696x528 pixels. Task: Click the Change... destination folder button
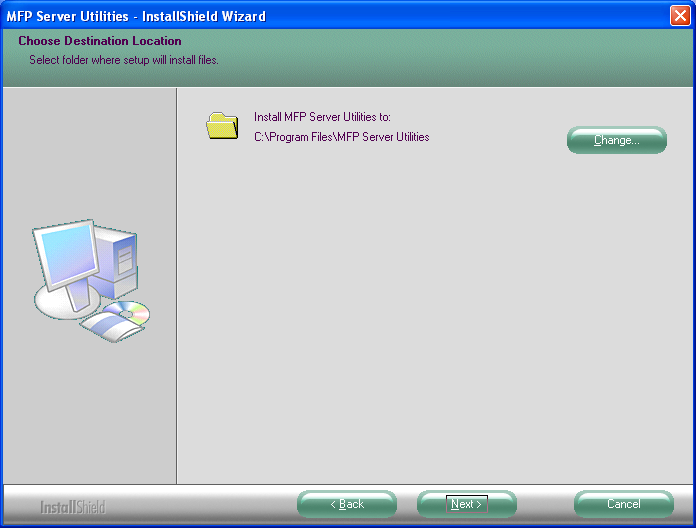617,140
